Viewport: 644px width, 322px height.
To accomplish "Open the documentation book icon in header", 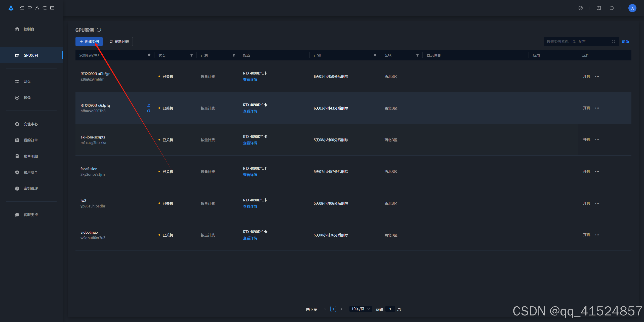I will pyautogui.click(x=598, y=8).
